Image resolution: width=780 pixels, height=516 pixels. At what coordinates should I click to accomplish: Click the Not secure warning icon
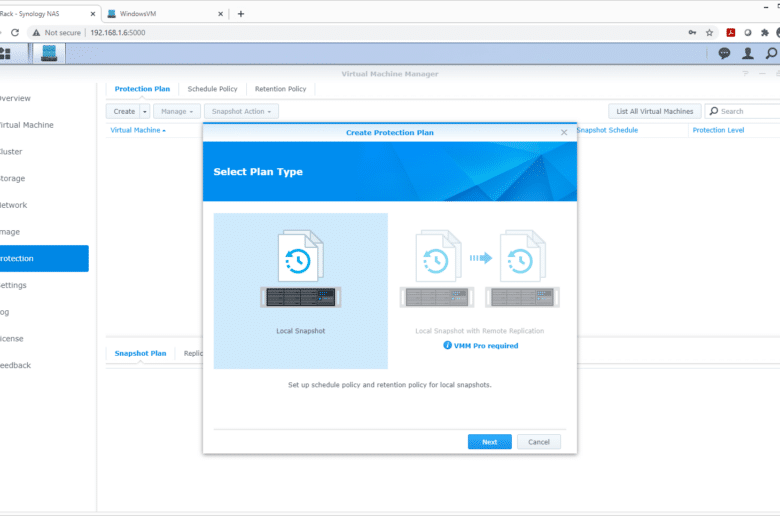[36, 32]
